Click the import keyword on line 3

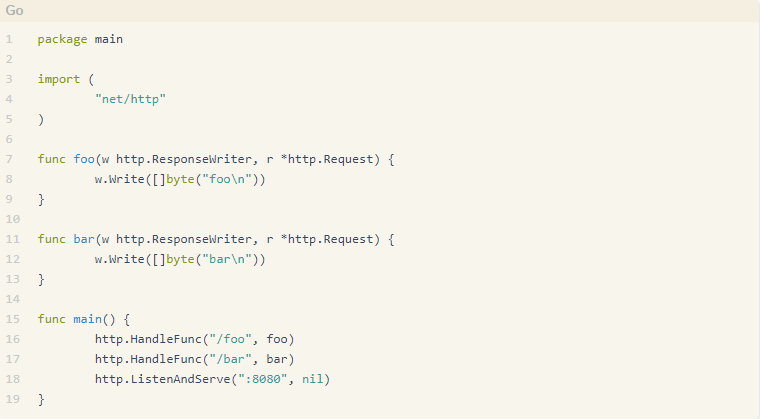59,79
